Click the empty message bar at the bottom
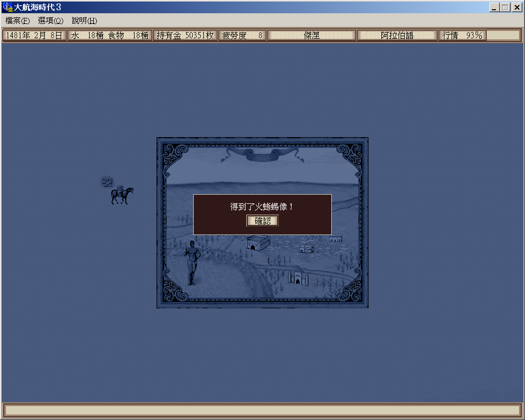This screenshot has width=525, height=420. coord(262,410)
